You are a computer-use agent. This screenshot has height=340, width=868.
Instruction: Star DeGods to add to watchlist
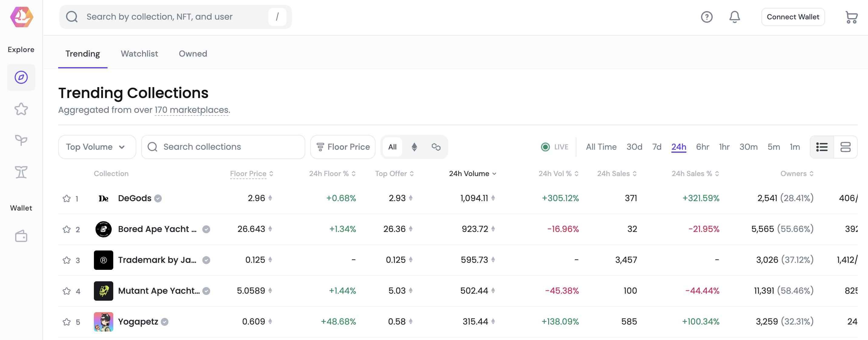pyautogui.click(x=67, y=199)
